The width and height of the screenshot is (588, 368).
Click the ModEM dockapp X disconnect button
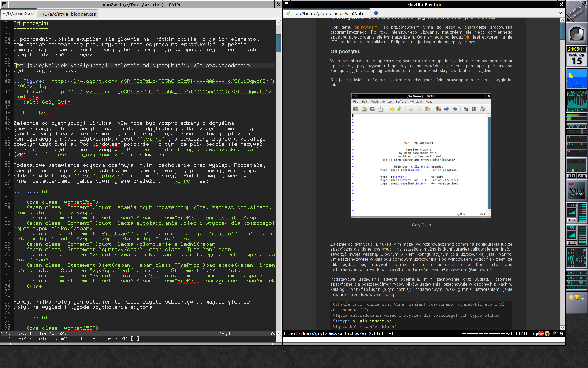pyautogui.click(x=584, y=176)
